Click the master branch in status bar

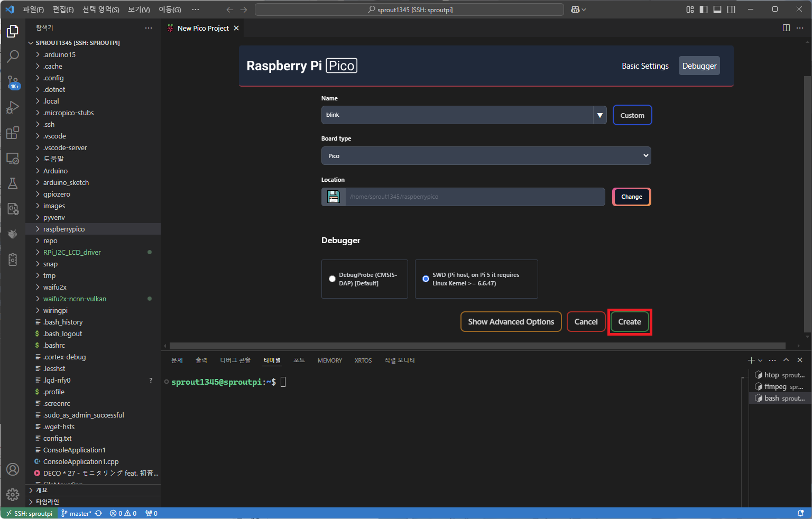(76, 513)
